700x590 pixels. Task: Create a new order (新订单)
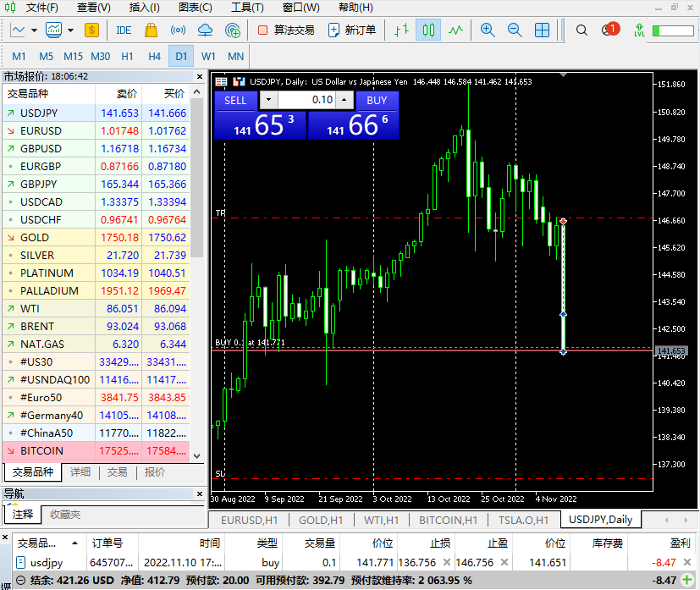point(352,30)
